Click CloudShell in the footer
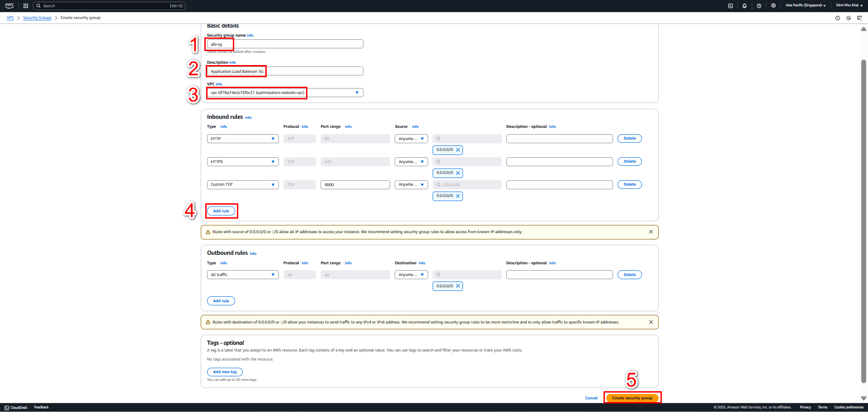 [x=16, y=407]
